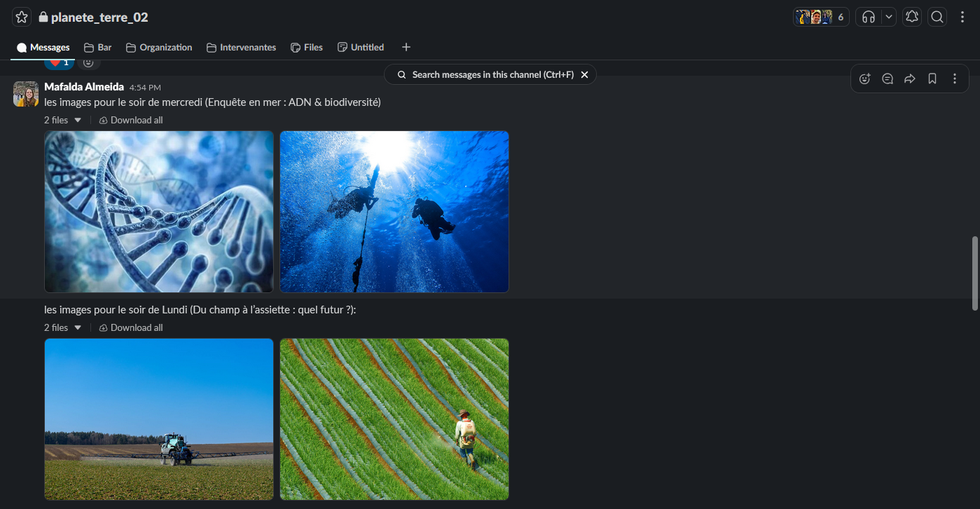Open the Intervenantes folder tab
The image size is (980, 509).
[x=241, y=47]
